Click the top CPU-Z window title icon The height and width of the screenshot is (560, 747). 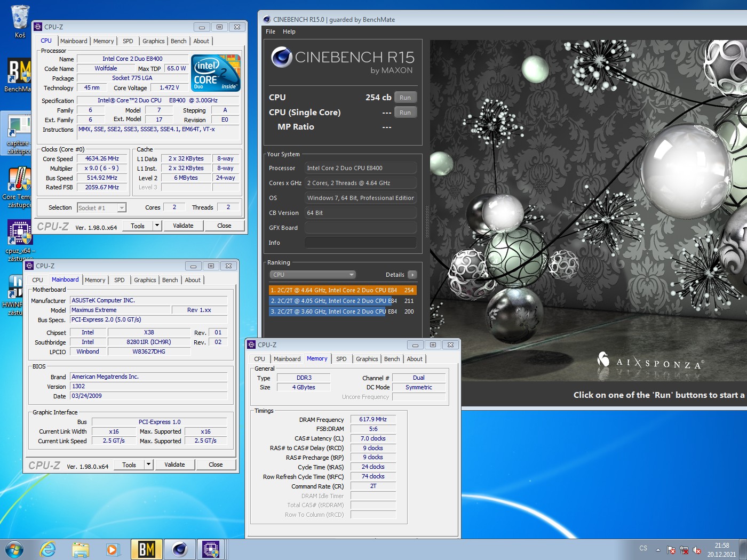click(x=38, y=27)
